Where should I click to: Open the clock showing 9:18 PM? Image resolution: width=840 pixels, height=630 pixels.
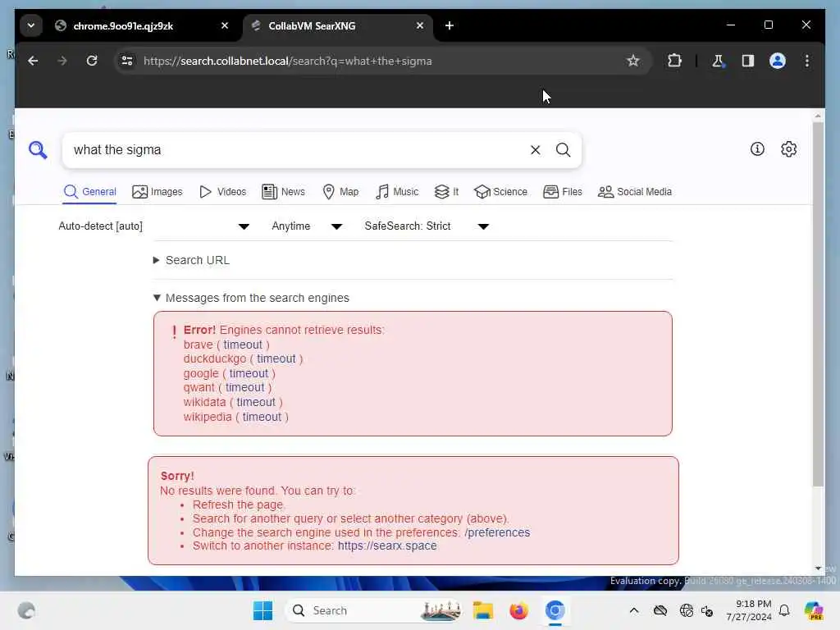[749, 610]
